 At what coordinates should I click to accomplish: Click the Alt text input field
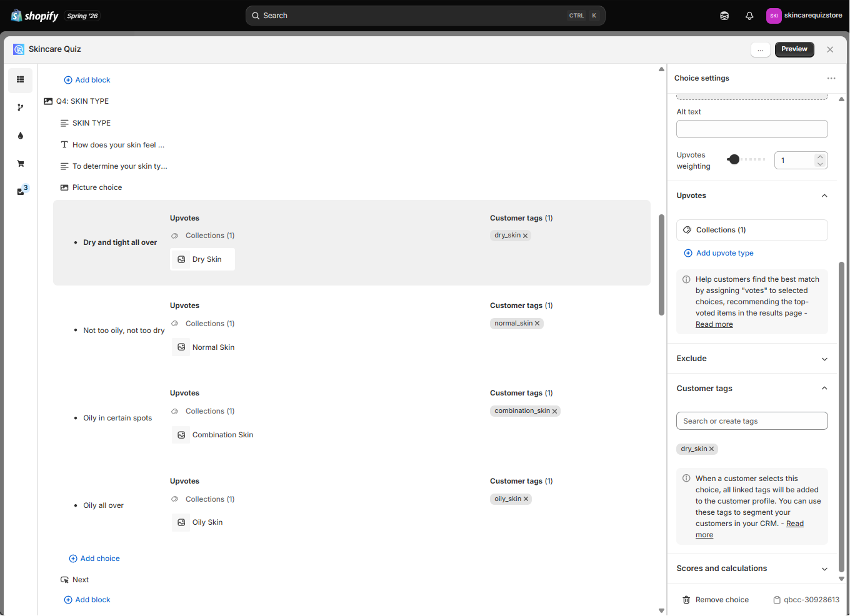click(752, 129)
